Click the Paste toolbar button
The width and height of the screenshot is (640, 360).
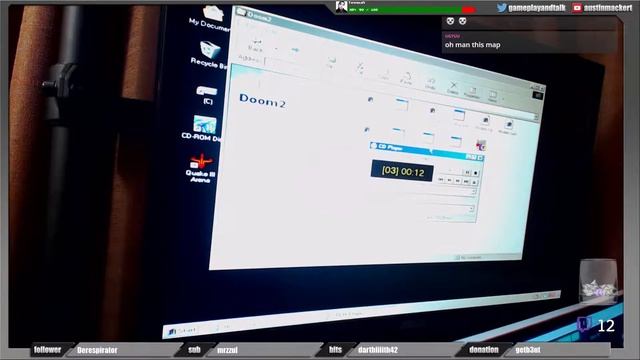[x=406, y=78]
